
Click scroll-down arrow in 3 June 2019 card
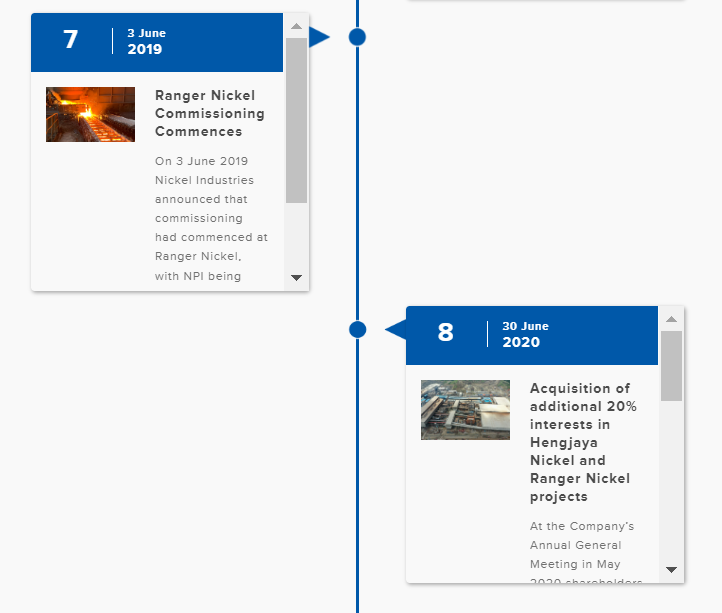297,278
